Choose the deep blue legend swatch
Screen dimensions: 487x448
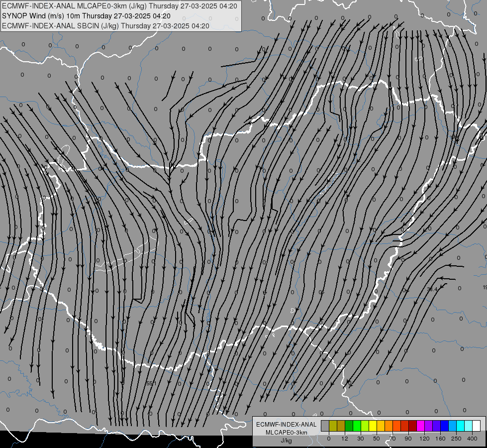click(445, 426)
